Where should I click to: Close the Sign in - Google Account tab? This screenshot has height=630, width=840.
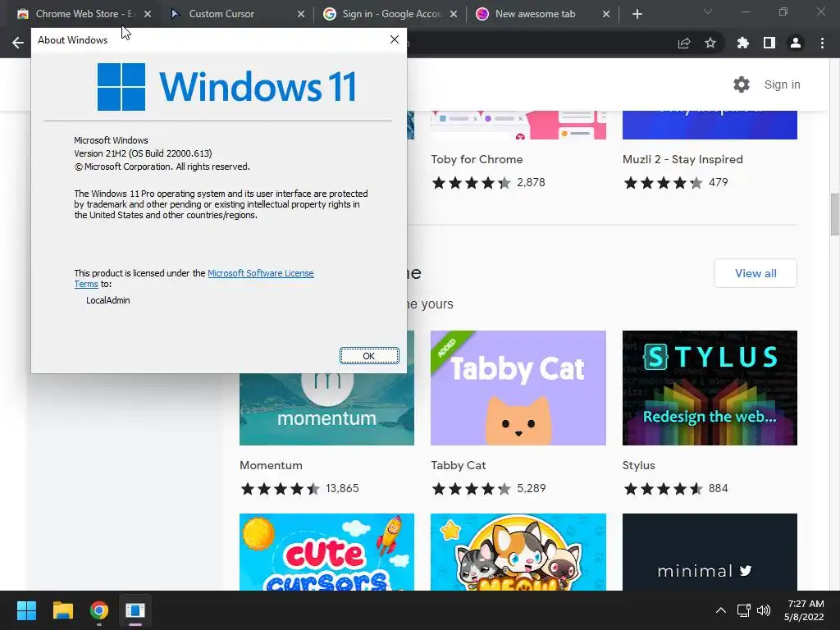tap(454, 14)
